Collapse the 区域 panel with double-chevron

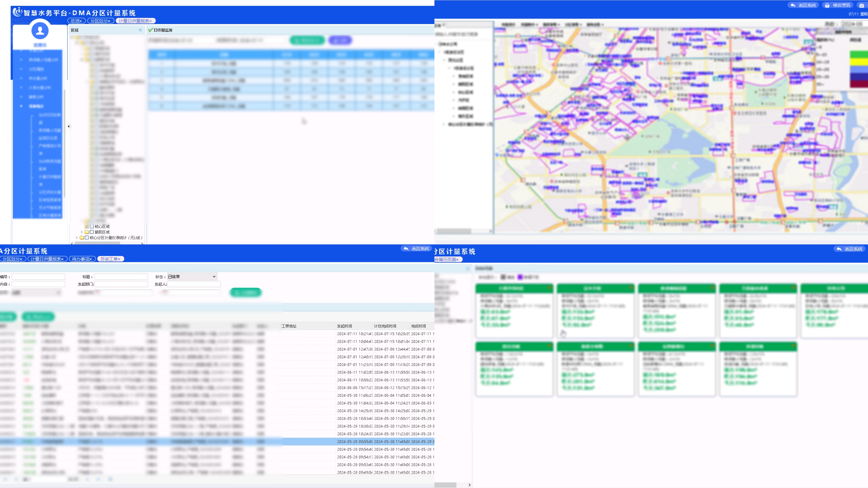140,30
